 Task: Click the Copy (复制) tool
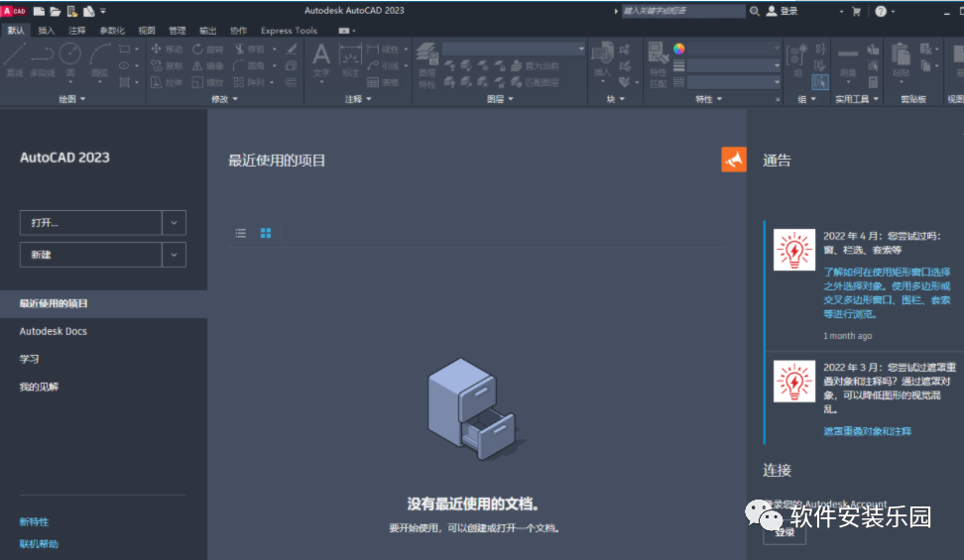coord(167,65)
